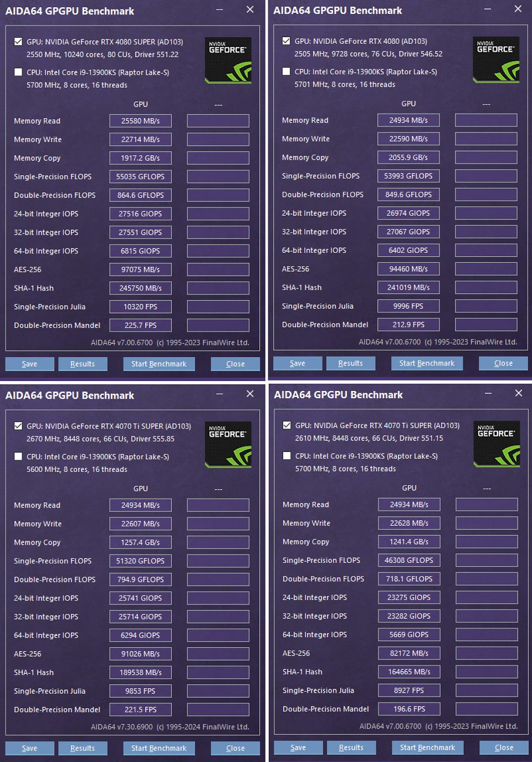532x762 pixels.
Task: Click the GeForce logo in driver 555.85 window
Action: click(x=228, y=445)
